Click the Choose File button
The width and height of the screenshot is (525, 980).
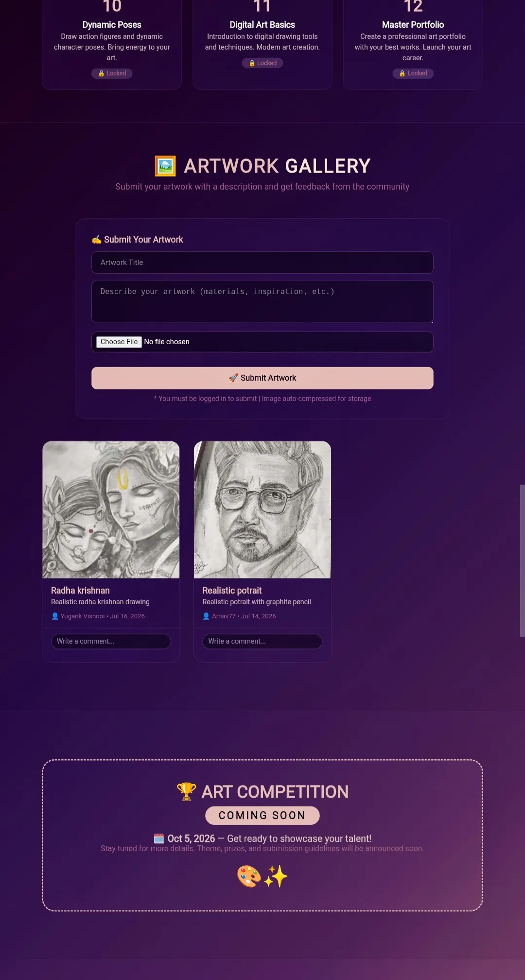pyautogui.click(x=119, y=342)
